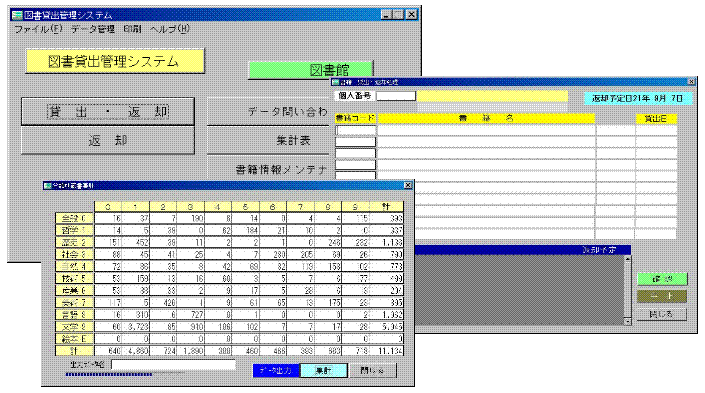Click the cell showing 3,723
Screen dimensions: 705x393
click(136, 327)
